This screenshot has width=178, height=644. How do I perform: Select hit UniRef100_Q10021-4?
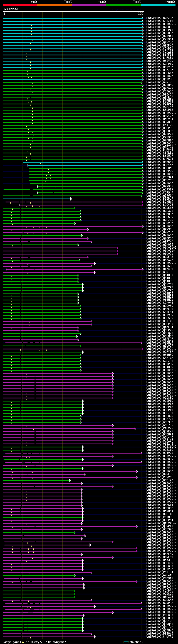click(161, 251)
